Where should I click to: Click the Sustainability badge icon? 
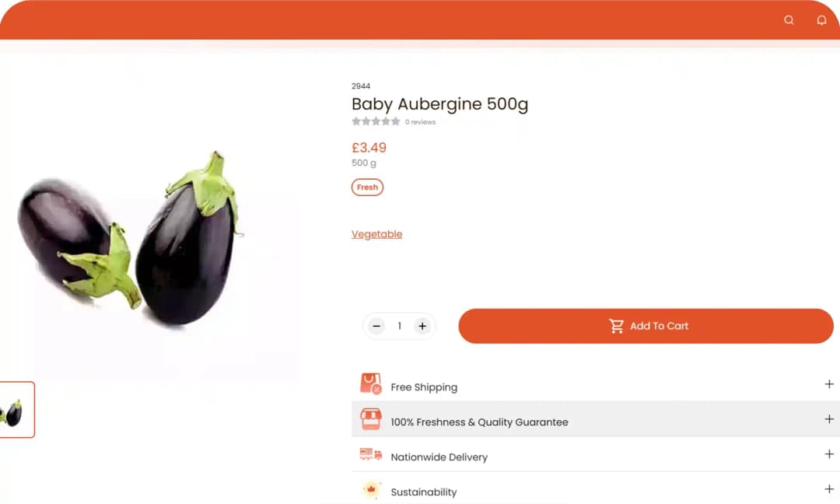[x=371, y=490]
